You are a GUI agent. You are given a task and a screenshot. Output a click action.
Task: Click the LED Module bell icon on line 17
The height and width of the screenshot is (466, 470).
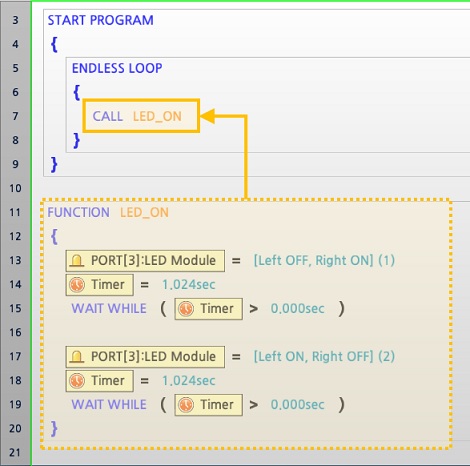tap(77, 357)
